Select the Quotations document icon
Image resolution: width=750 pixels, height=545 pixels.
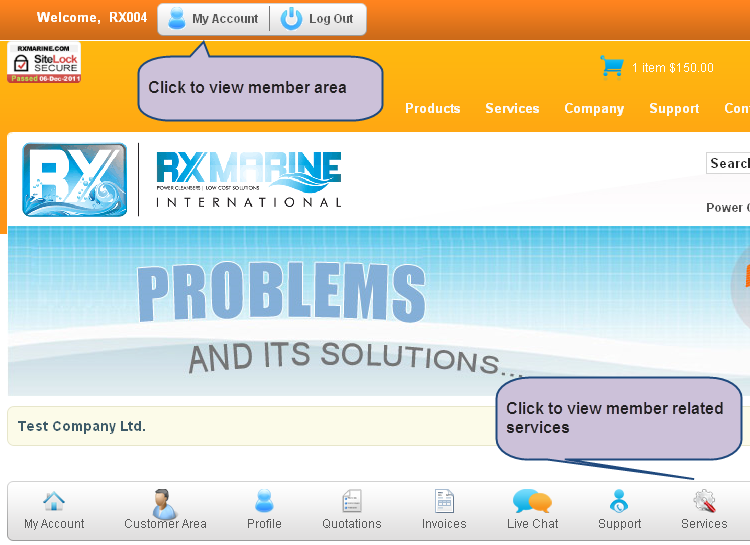(351, 501)
